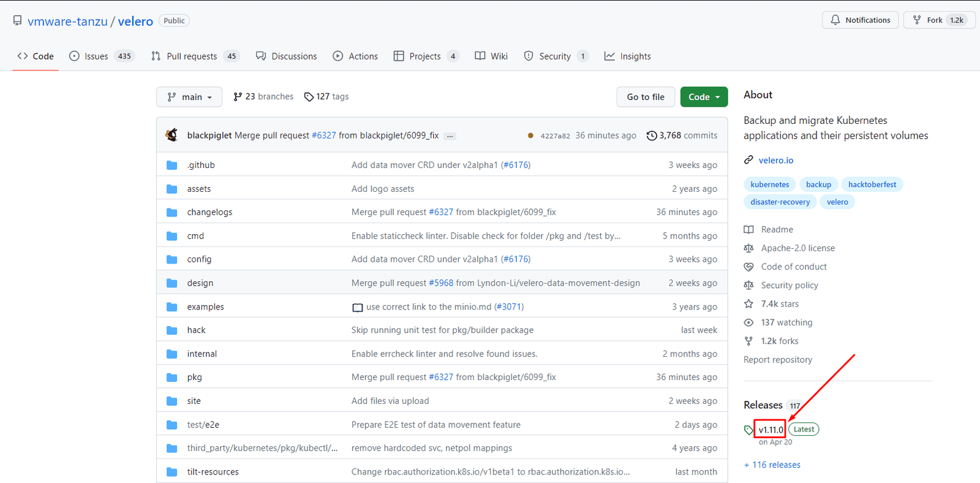Click the book icon beside Readme
The width and height of the screenshot is (980, 483).
(748, 229)
